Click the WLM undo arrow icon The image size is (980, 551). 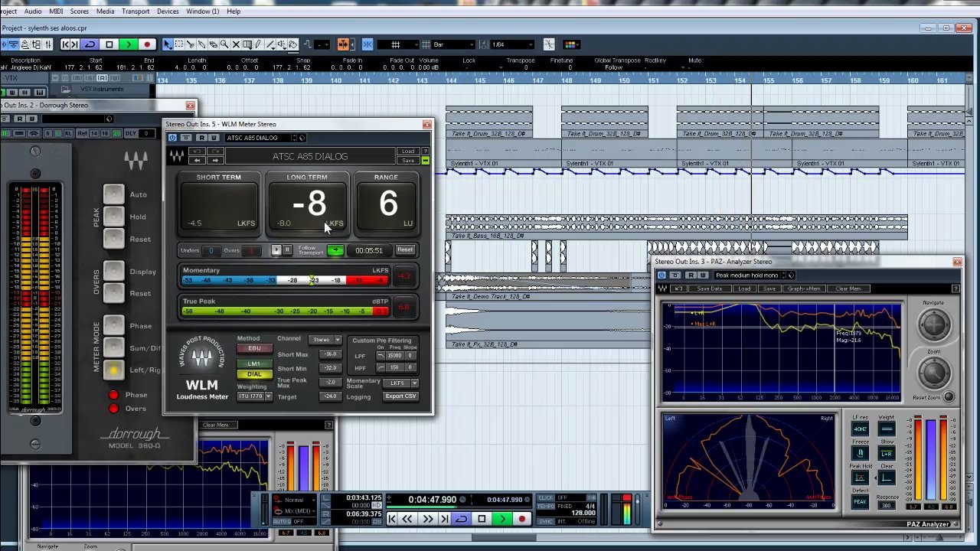[198, 152]
